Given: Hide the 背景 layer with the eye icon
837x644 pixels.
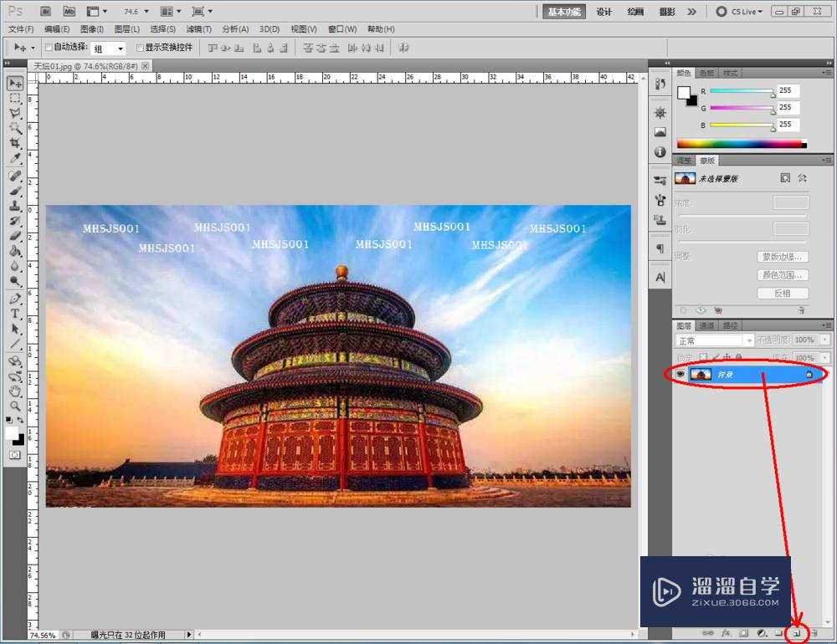Looking at the screenshot, I should 680,374.
